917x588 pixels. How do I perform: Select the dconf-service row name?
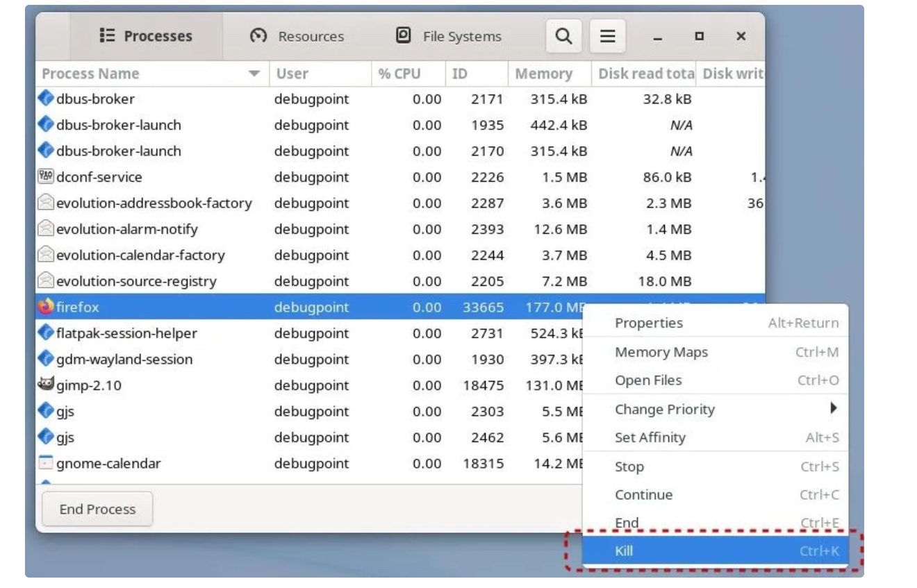point(99,177)
